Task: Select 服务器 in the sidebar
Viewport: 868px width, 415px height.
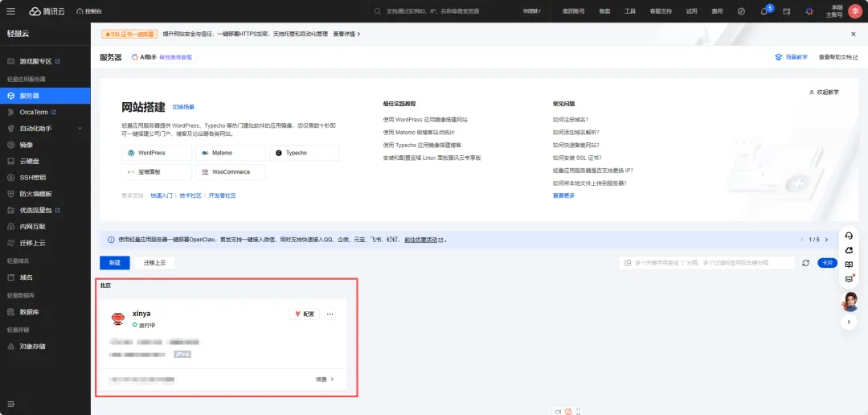Action: 45,96
